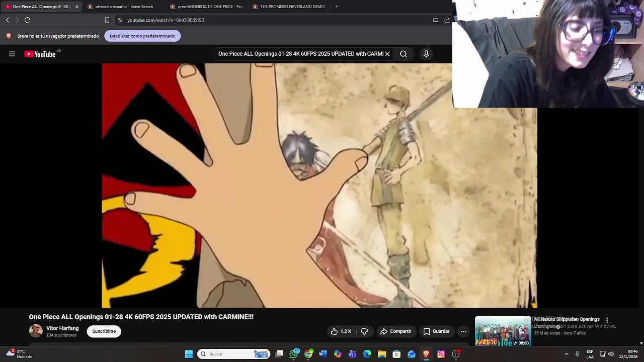Open All Naruto Shippuden Openings title

[567, 319]
